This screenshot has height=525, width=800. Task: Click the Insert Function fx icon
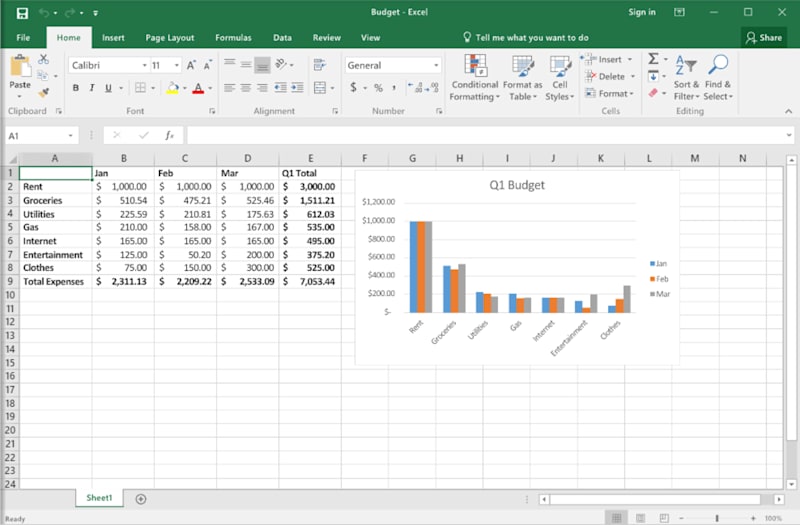169,135
